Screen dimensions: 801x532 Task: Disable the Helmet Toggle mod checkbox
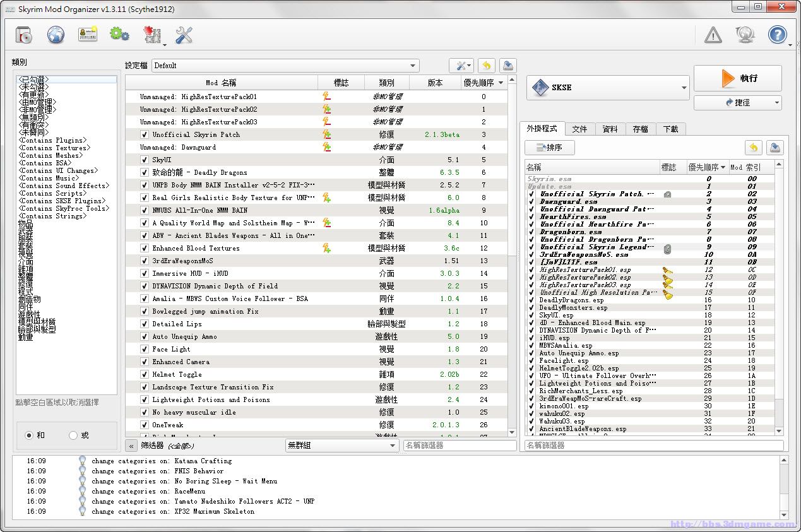click(x=145, y=374)
